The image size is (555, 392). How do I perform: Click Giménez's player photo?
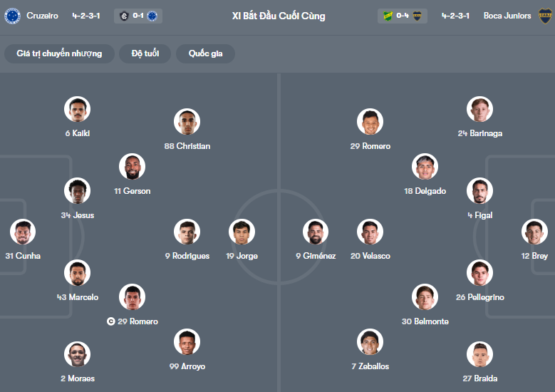(316, 232)
